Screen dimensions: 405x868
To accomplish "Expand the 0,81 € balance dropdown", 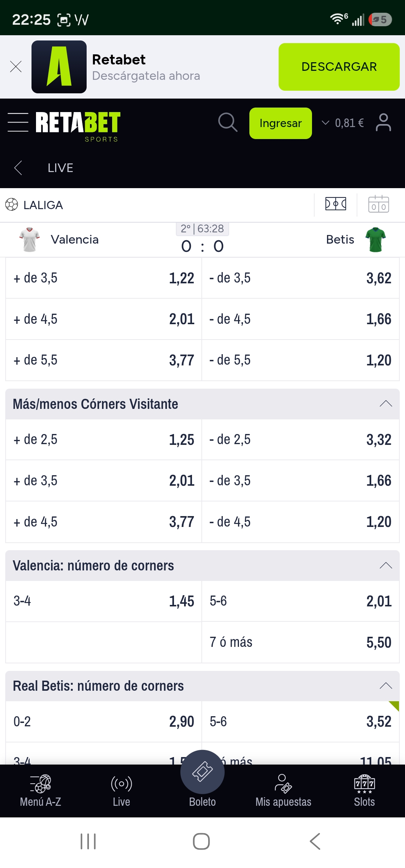I will tap(343, 123).
